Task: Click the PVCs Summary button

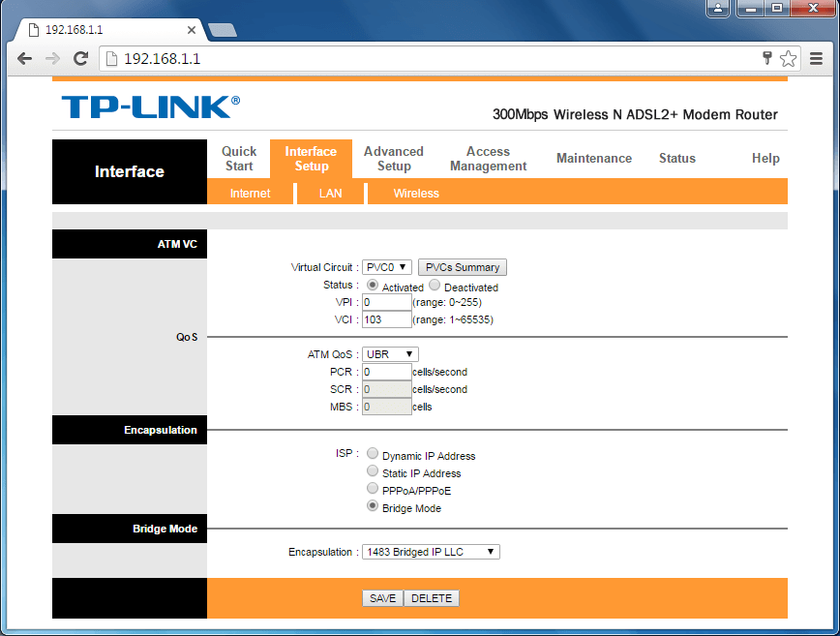Action: pos(463,267)
